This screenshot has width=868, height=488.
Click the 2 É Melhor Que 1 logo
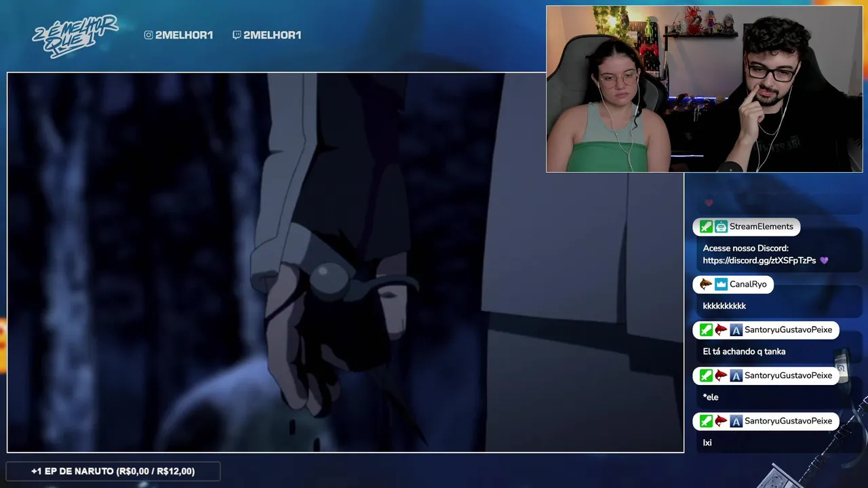pos(75,35)
